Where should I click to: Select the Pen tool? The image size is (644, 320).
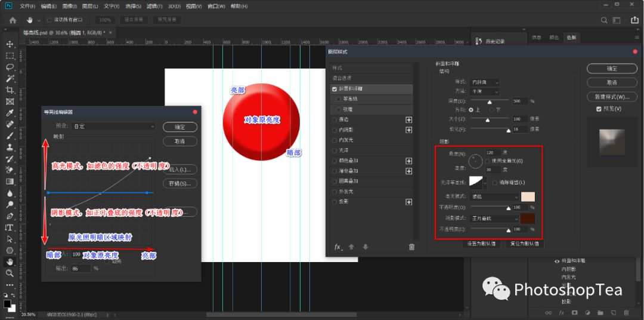coord(10,216)
